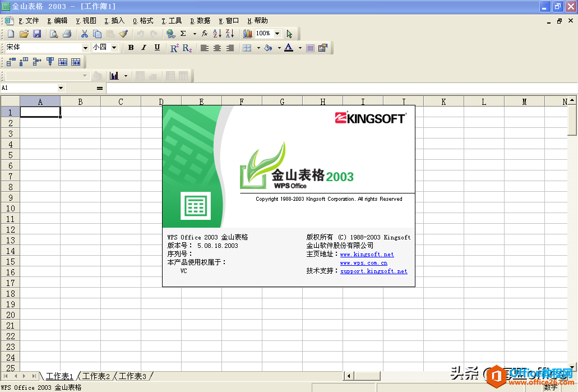
Task: Click the merge cells across icon
Action: [x=63, y=62]
